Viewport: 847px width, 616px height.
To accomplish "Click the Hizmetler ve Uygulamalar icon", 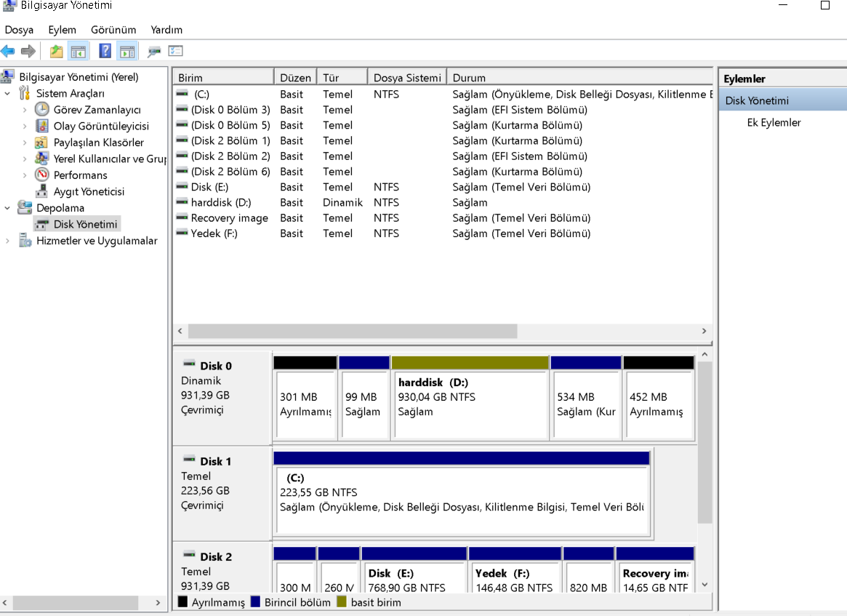I will point(25,240).
